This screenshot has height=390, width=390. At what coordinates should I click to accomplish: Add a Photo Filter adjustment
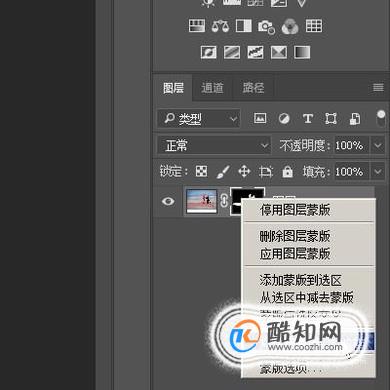pos(267,27)
